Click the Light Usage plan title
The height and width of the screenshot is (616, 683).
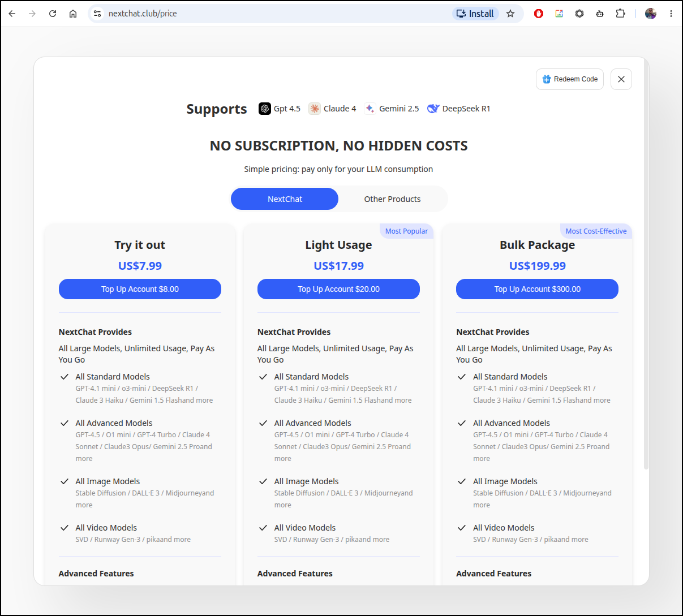click(338, 245)
